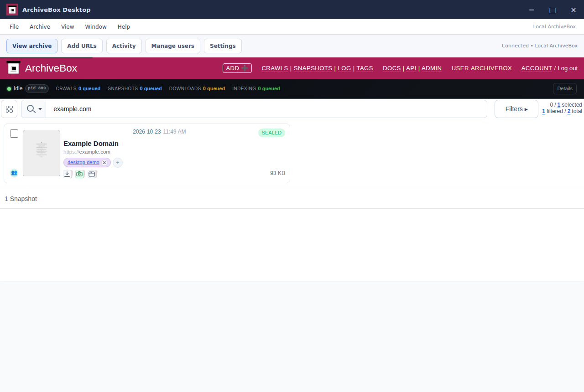
Task: Open the TAGS link
Action: click(x=365, y=68)
